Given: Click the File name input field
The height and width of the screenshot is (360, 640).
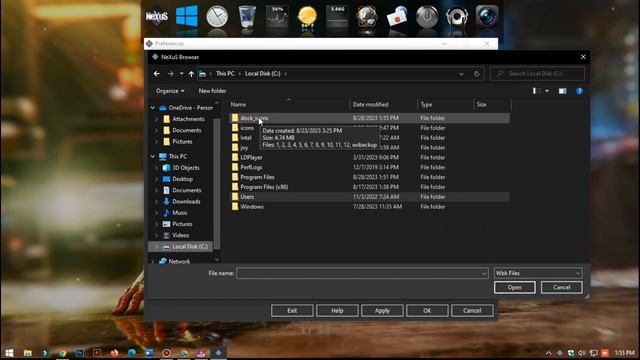Looking at the screenshot, I should [362, 273].
